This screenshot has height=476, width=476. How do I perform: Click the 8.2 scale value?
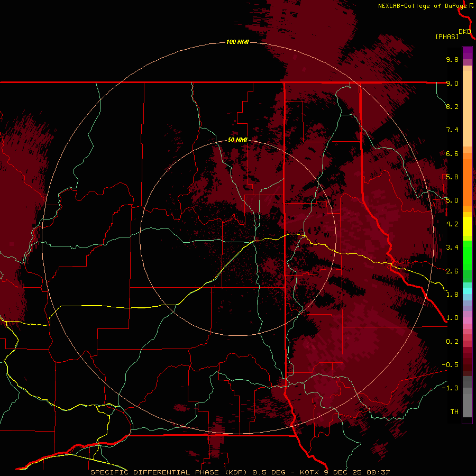point(452,106)
